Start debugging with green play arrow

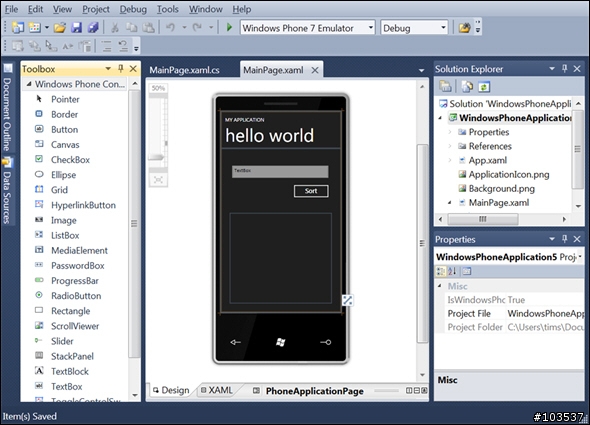pyautogui.click(x=229, y=27)
